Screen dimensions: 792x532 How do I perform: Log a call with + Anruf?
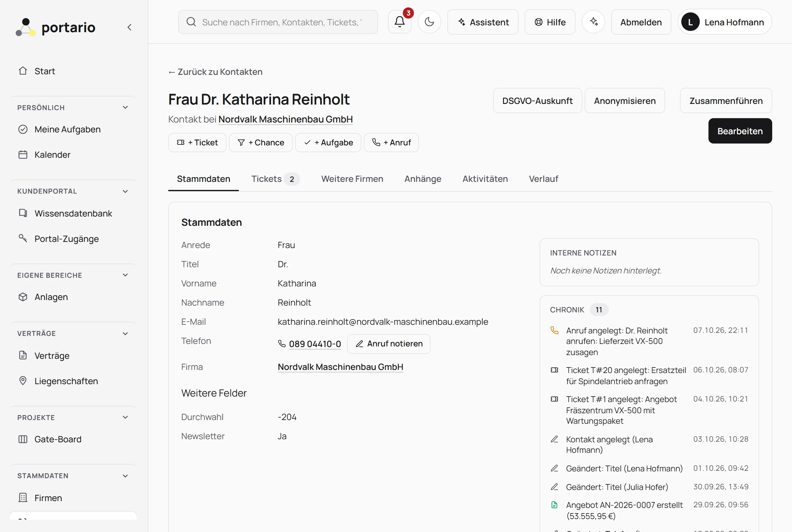pyautogui.click(x=391, y=143)
